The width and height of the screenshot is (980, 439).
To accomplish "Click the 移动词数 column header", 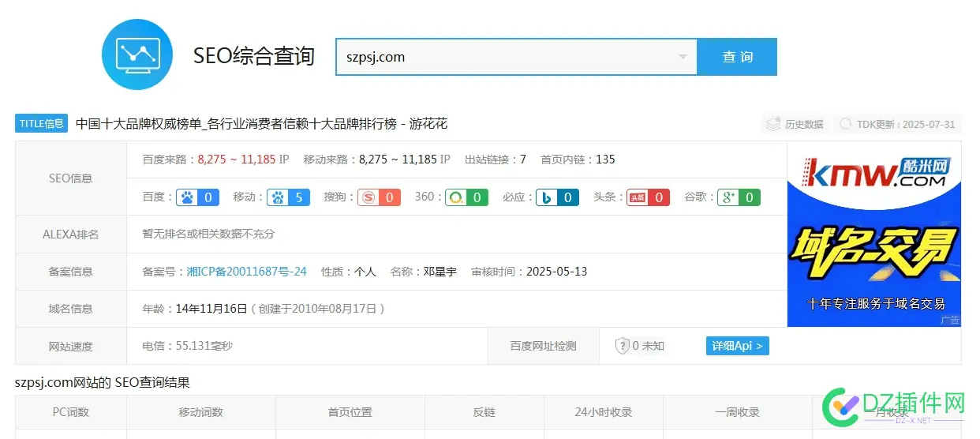I will pyautogui.click(x=201, y=412).
